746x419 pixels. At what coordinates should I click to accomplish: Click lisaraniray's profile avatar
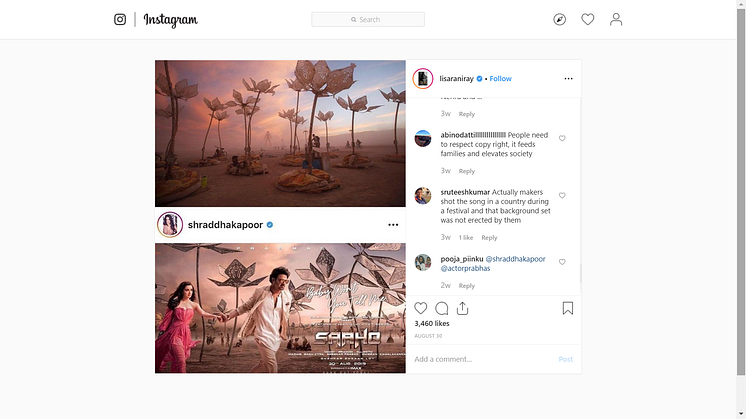pyautogui.click(x=424, y=78)
